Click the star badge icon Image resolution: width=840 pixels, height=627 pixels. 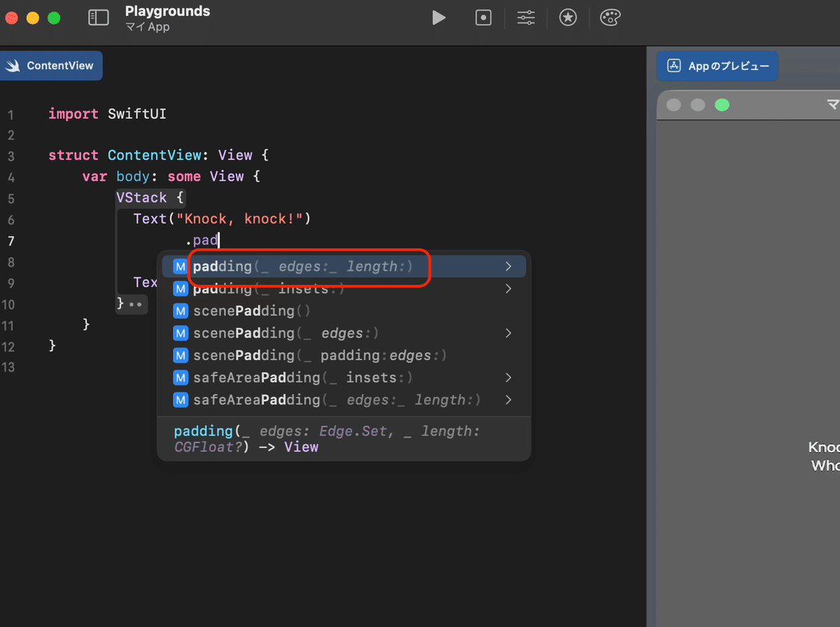568,17
